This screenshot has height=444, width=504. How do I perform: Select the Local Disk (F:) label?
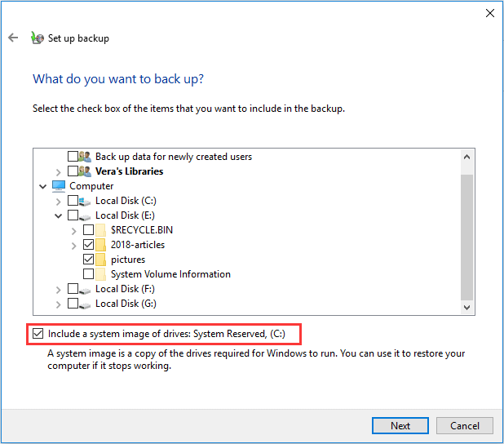125,289
